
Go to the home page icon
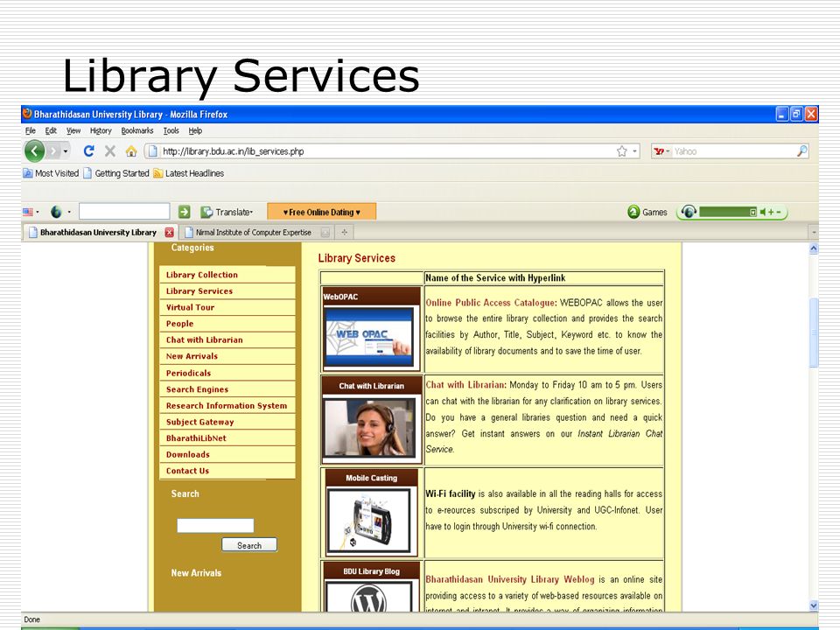click(x=131, y=151)
